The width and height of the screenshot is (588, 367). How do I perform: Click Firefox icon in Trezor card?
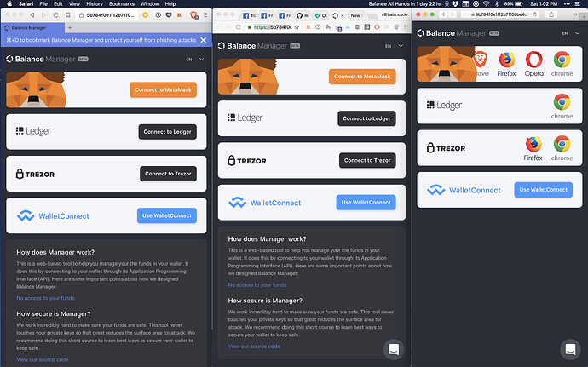[x=533, y=148]
